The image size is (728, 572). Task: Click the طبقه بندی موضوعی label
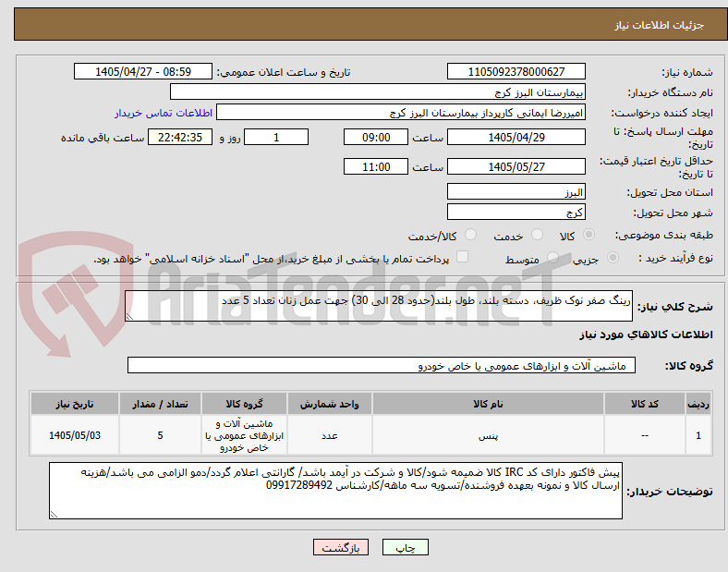664,236
